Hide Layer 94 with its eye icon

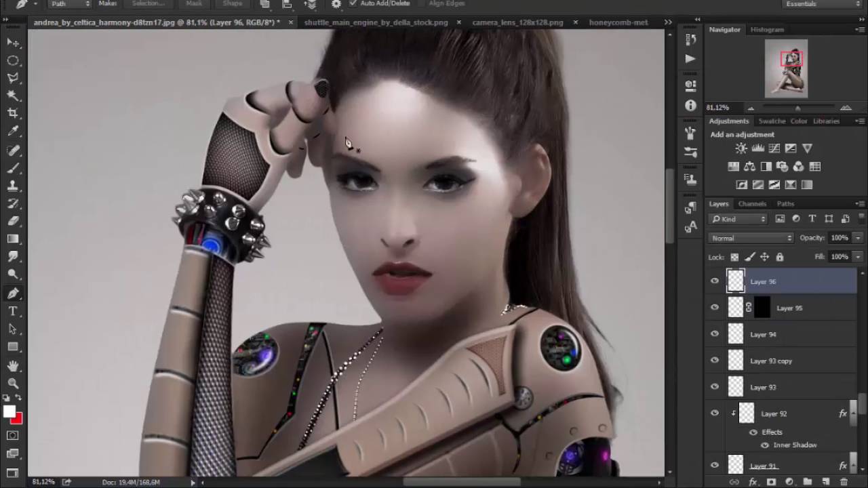coord(715,334)
